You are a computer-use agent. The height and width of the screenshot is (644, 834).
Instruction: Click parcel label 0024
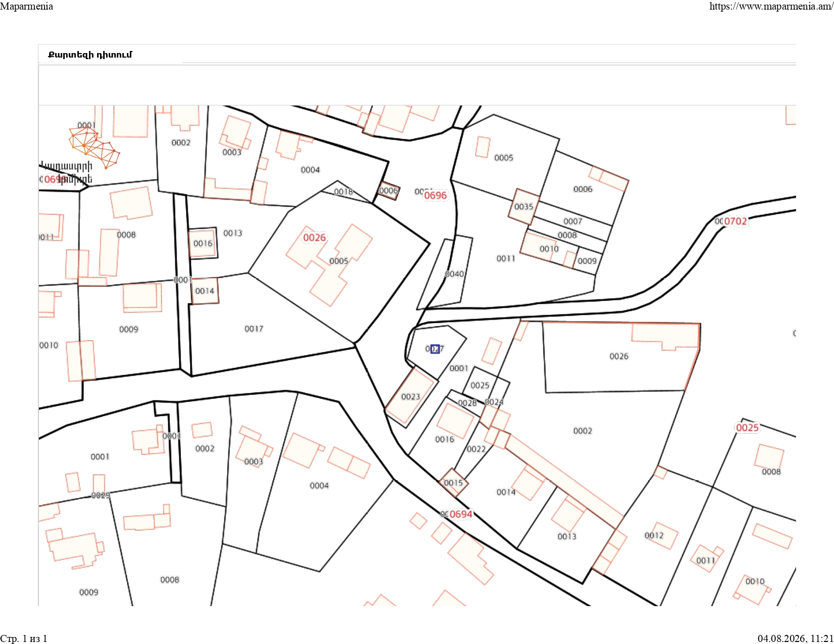[494, 402]
